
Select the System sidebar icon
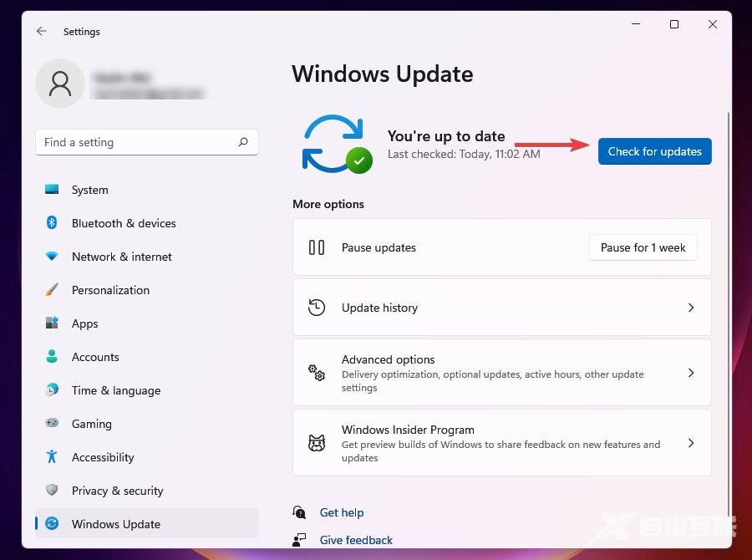pos(53,190)
